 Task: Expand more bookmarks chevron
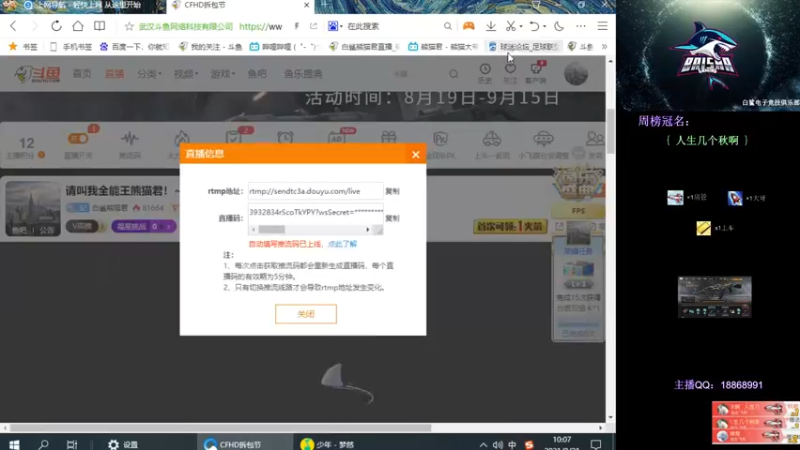pyautogui.click(x=605, y=46)
